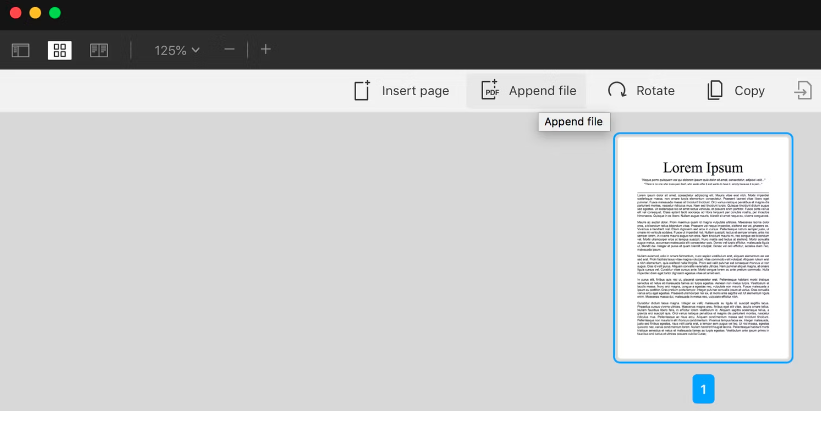The width and height of the screenshot is (821, 421).
Task: Click the blue page number 1 badge
Action: (703, 389)
